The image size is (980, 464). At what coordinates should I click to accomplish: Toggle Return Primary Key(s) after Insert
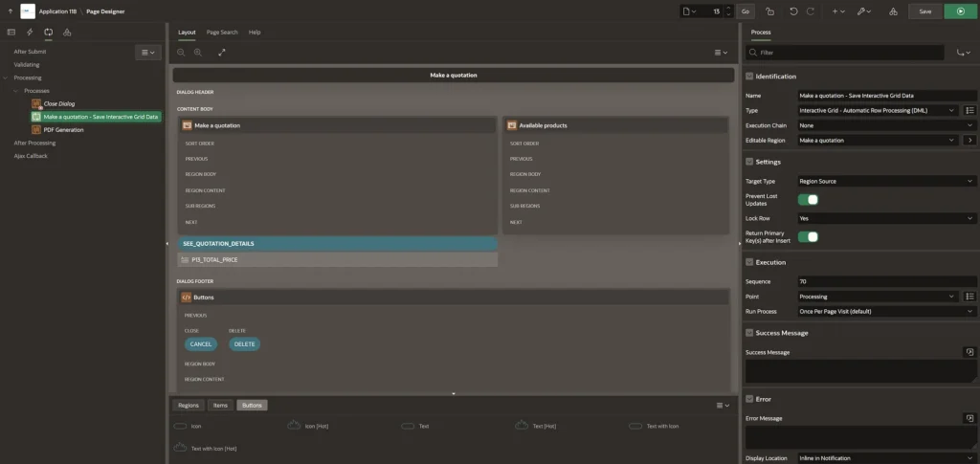[808, 236]
